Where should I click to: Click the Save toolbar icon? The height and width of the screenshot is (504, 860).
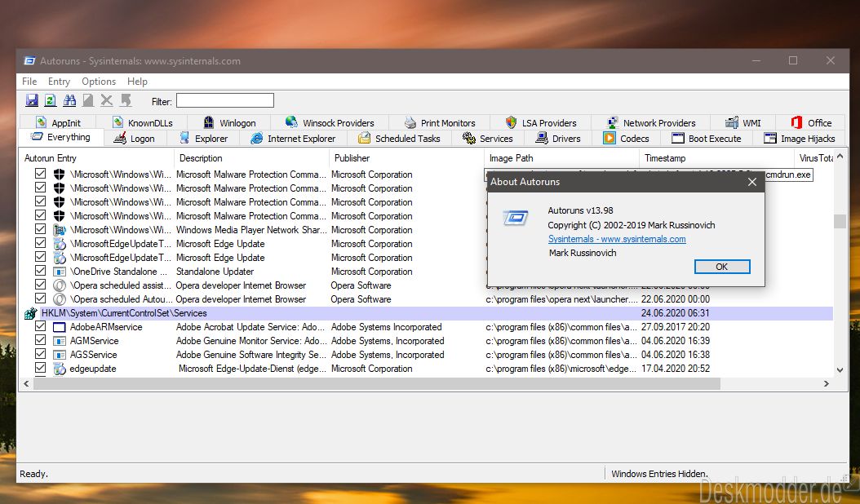pos(32,100)
